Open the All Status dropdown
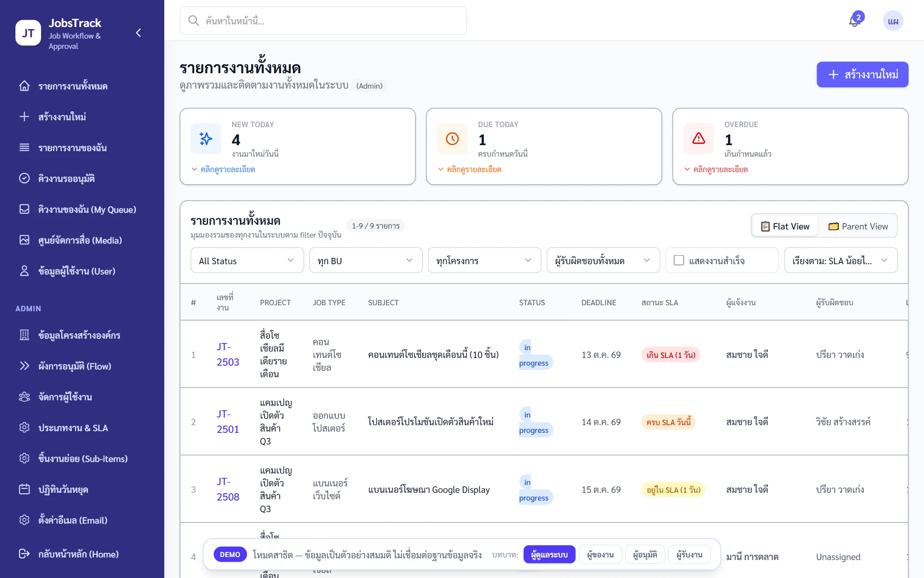This screenshot has height=578, width=924. pos(247,260)
